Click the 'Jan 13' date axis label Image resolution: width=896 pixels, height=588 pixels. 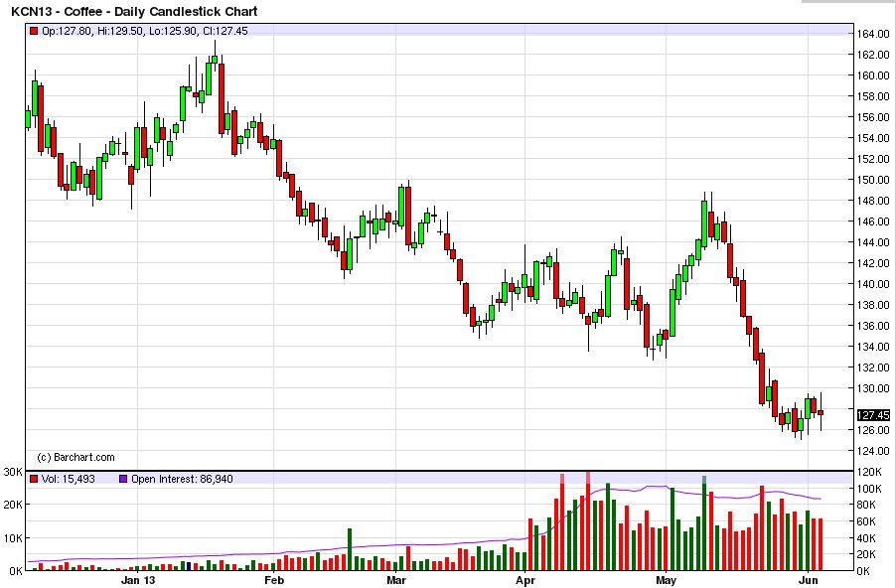click(x=138, y=581)
